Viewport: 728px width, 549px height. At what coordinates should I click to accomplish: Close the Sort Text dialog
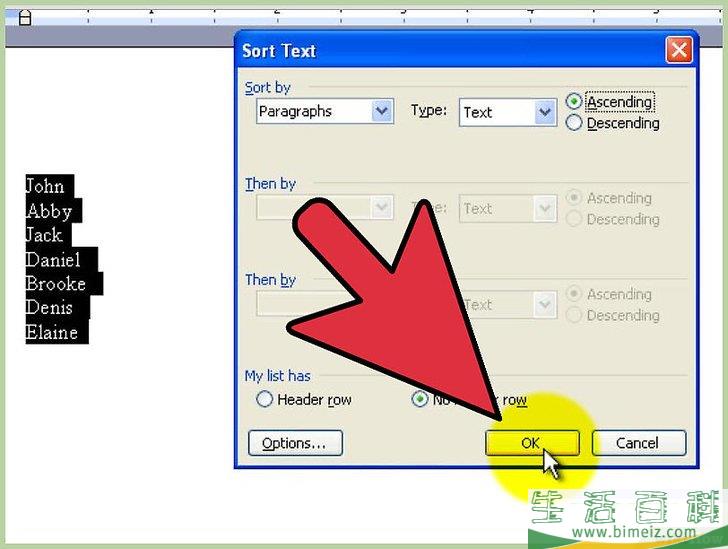pyautogui.click(x=679, y=50)
